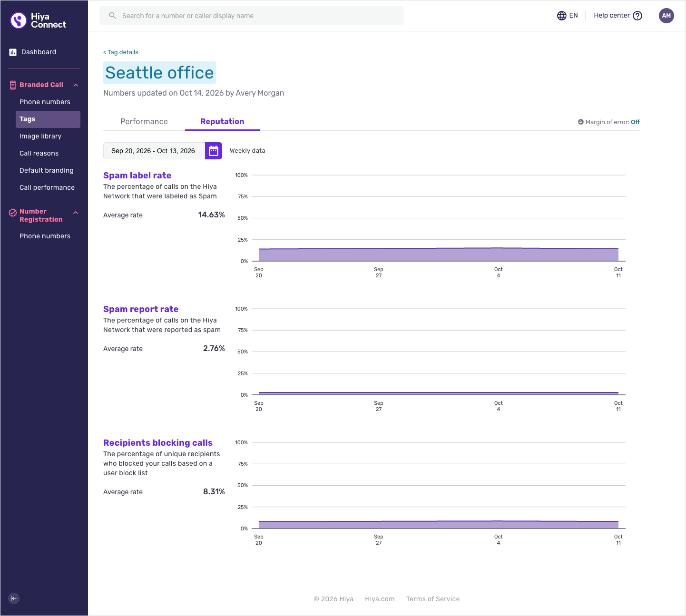
Task: Click the search magnifier icon
Action: point(113,16)
